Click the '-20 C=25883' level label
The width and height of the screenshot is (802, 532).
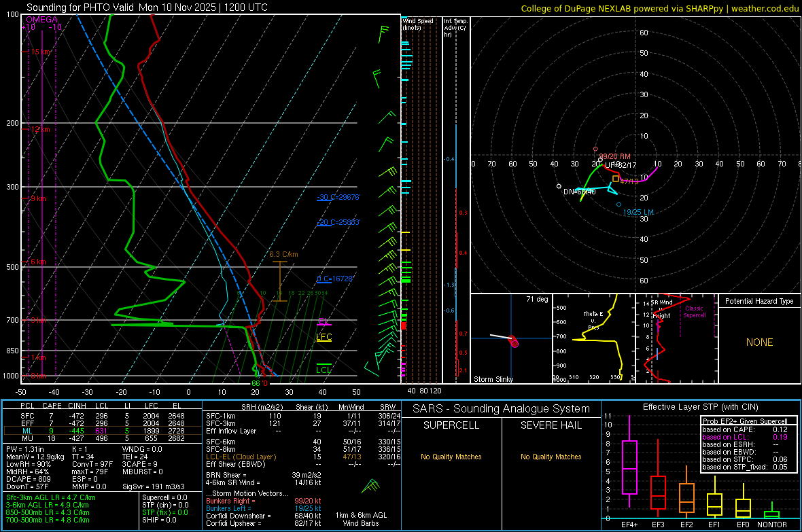(338, 223)
